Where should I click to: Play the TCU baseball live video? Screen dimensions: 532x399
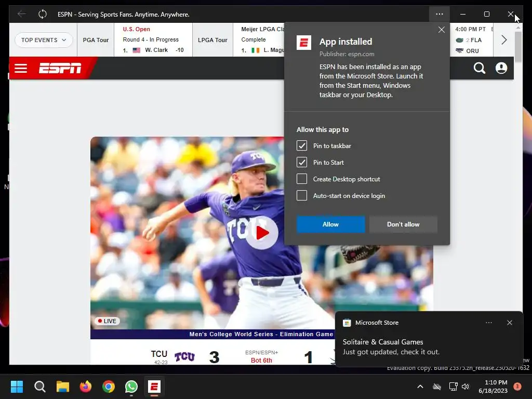pyautogui.click(x=262, y=233)
